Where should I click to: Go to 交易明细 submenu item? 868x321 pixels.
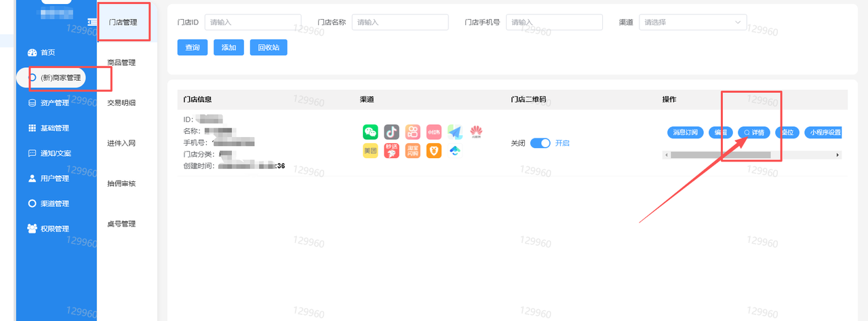click(122, 103)
